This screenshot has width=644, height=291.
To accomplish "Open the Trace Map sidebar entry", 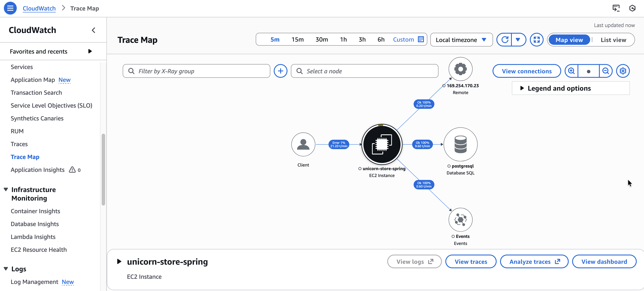I will [x=25, y=157].
